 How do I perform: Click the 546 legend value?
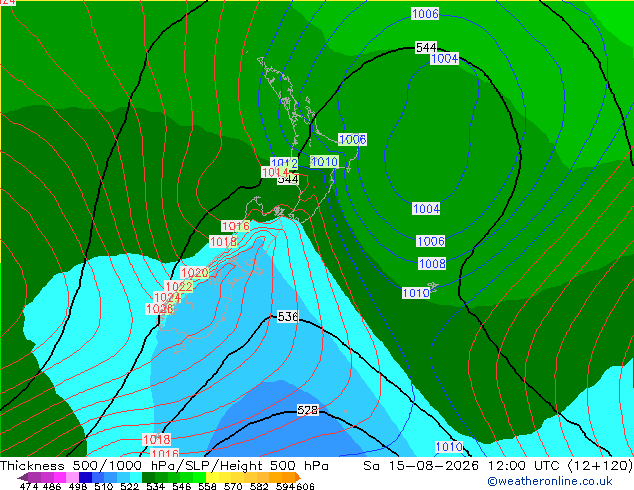pos(181,486)
